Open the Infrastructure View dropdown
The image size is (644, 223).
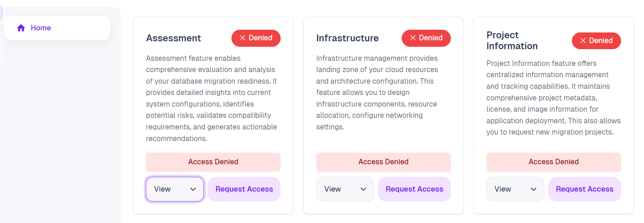click(x=345, y=189)
